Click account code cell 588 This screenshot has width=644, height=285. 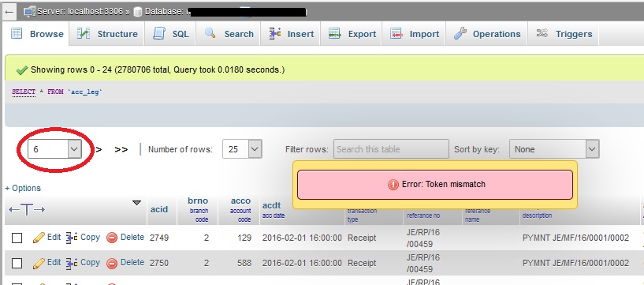point(244,263)
